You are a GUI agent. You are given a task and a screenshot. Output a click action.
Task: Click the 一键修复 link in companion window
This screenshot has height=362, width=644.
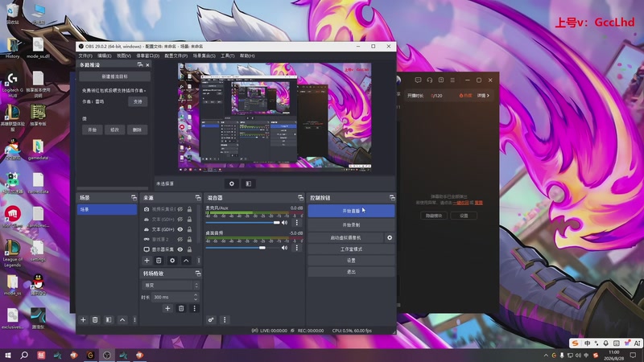tap(460, 203)
